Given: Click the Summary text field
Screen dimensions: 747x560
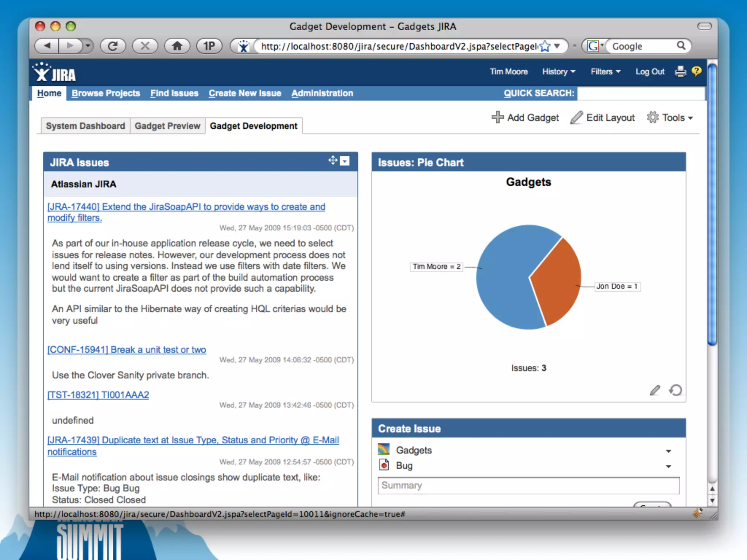Looking at the screenshot, I should [529, 486].
